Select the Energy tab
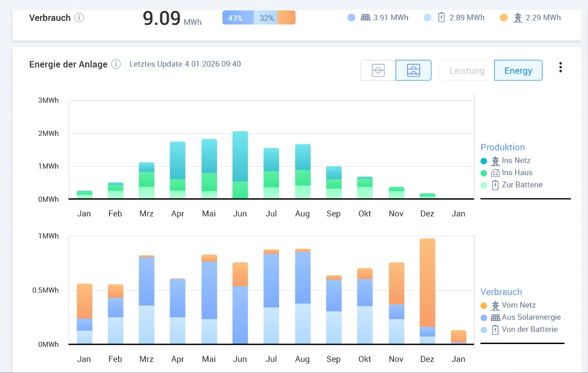The width and height of the screenshot is (588, 373). click(518, 71)
